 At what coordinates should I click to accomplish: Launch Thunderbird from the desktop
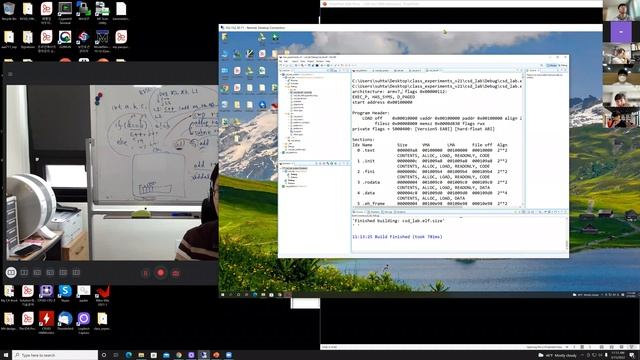click(x=65, y=321)
